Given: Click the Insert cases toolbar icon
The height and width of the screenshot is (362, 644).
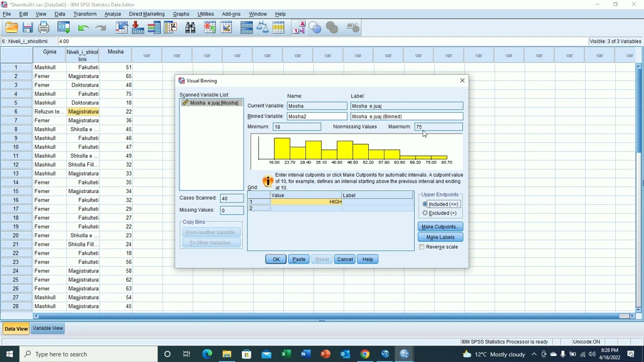Looking at the screenshot, I should click(210, 28).
